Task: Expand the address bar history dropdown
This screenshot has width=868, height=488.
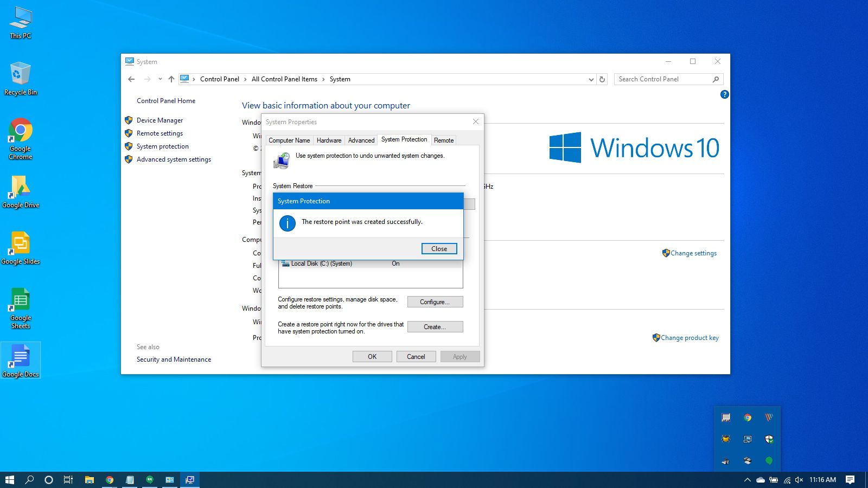Action: tap(591, 79)
